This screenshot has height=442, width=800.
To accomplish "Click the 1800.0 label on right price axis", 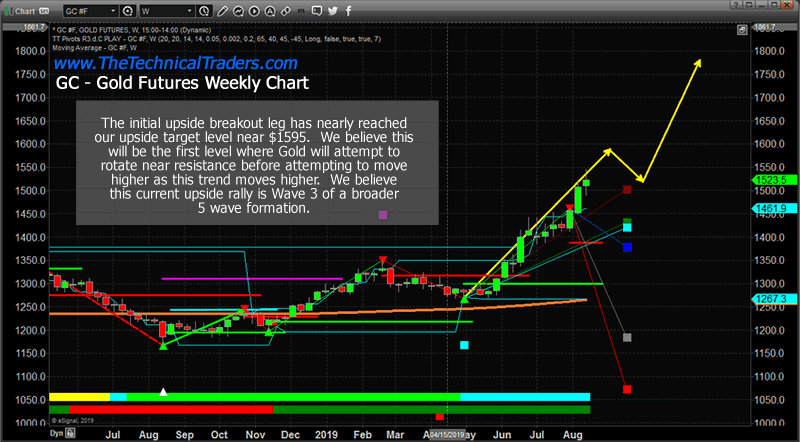I will pos(769,51).
